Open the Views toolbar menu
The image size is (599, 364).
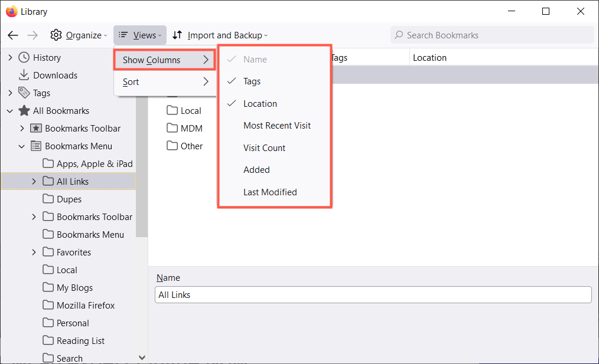[x=140, y=35]
